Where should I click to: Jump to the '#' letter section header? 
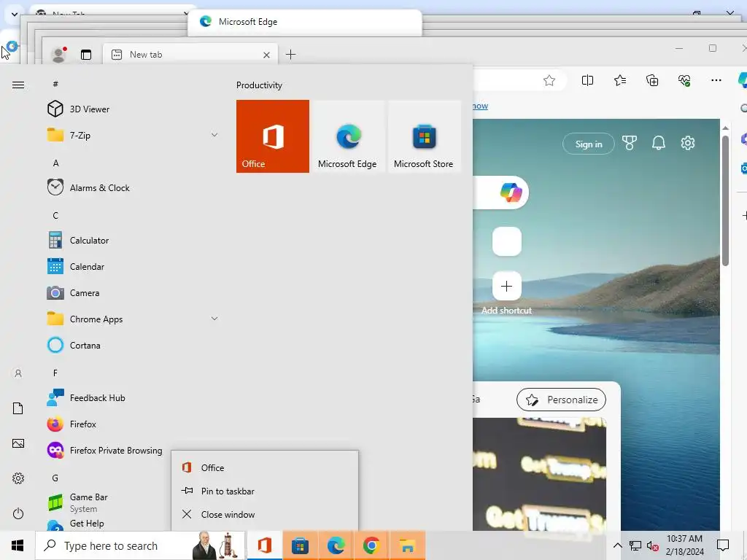55,84
